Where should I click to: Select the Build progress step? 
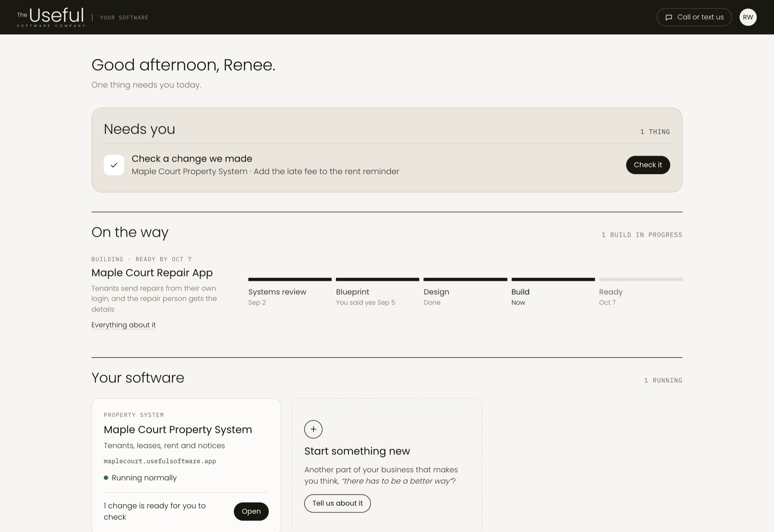point(553,292)
